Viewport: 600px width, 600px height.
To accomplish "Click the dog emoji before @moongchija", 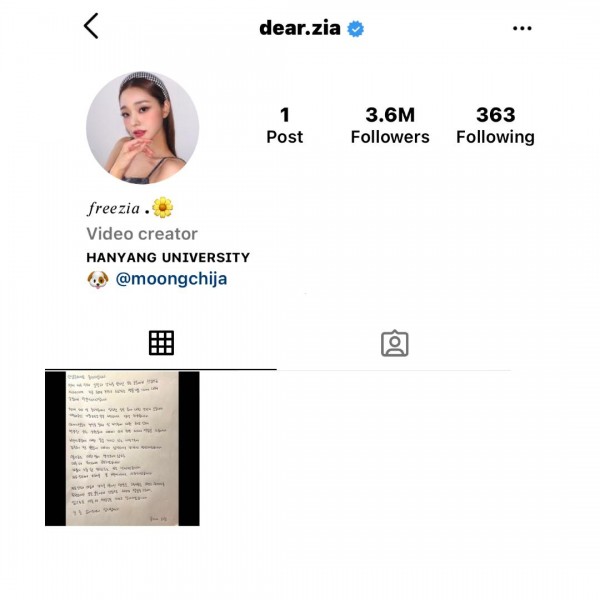I will point(98,279).
